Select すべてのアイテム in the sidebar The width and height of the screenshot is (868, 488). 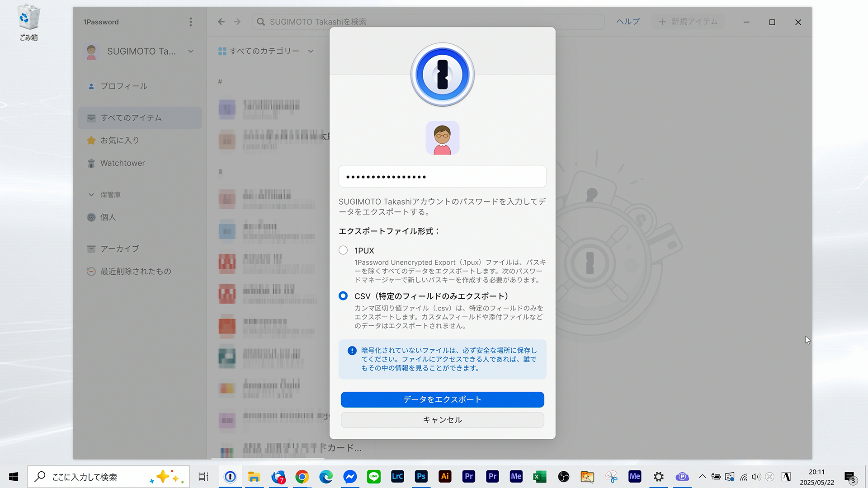click(x=139, y=118)
